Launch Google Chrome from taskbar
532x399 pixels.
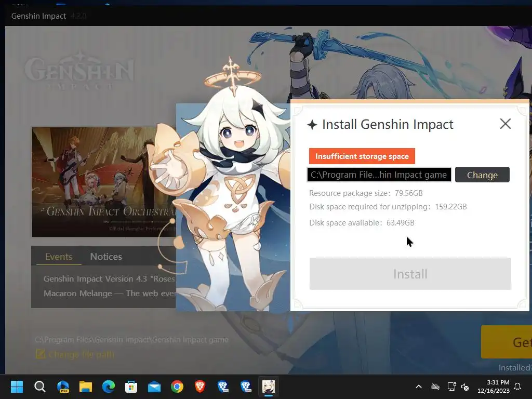(177, 387)
